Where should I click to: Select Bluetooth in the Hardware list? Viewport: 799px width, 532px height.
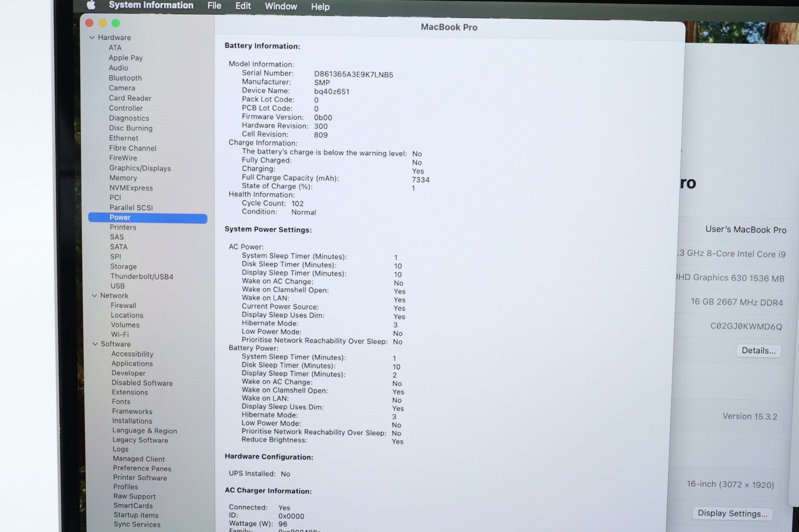[x=125, y=78]
